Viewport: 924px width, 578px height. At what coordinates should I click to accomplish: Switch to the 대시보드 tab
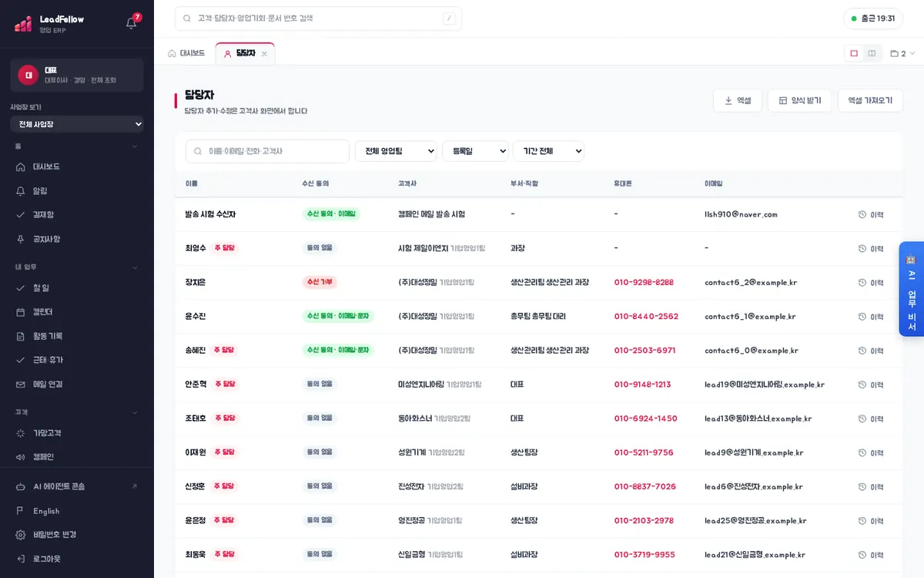tap(186, 54)
